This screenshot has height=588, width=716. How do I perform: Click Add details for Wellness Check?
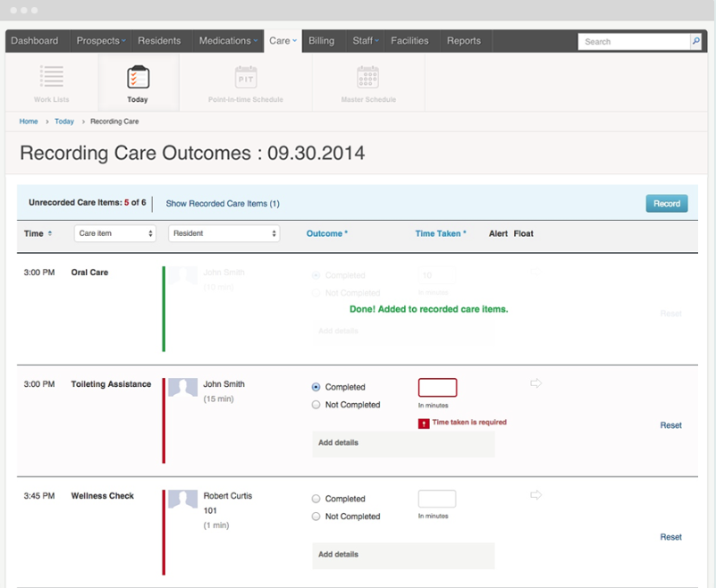pyautogui.click(x=403, y=556)
